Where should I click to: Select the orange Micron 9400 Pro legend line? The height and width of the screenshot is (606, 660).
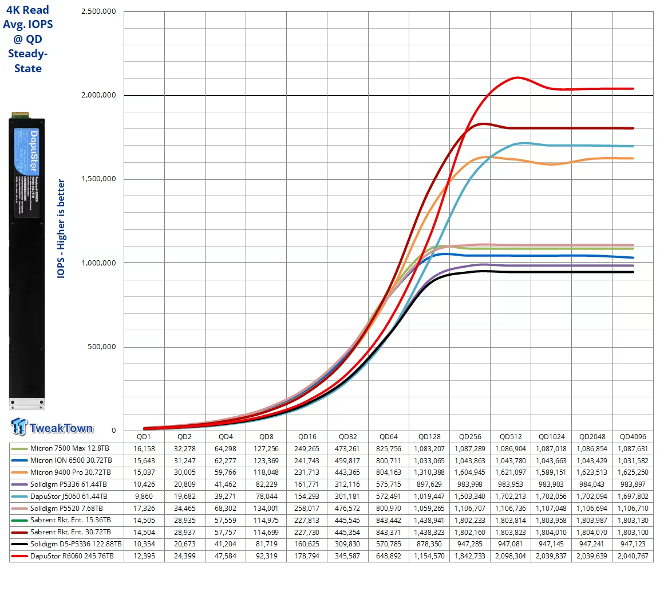[x=19, y=473]
